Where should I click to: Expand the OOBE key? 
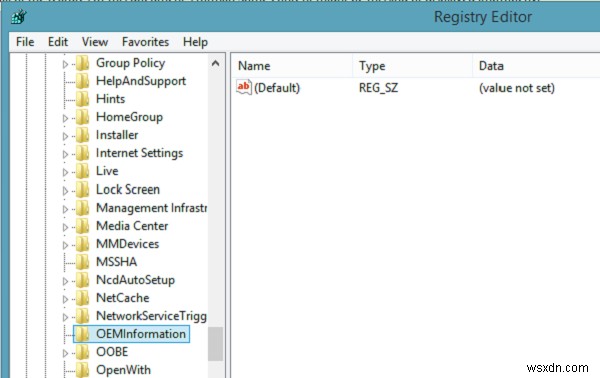point(65,353)
